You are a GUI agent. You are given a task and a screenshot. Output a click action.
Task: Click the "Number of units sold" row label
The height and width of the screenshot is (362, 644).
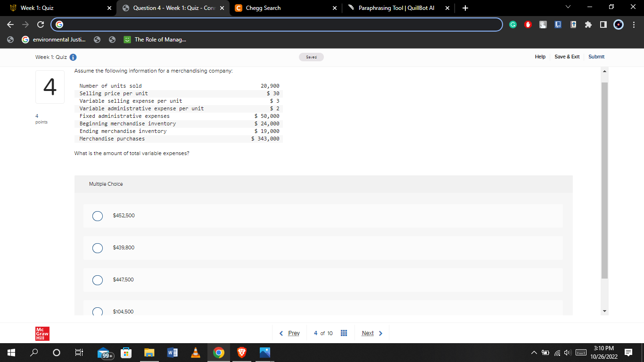[x=111, y=86]
